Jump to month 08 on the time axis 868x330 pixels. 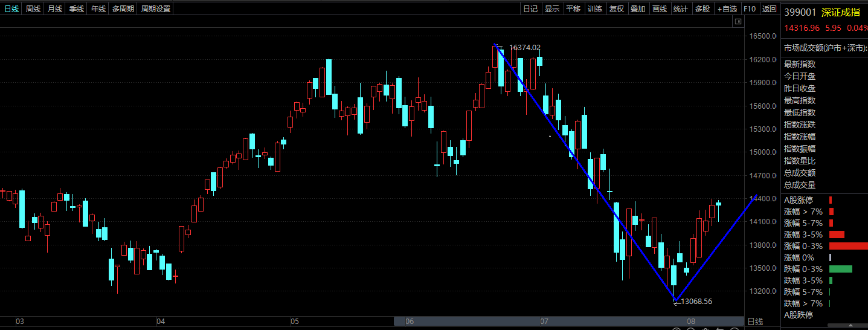tap(690, 322)
